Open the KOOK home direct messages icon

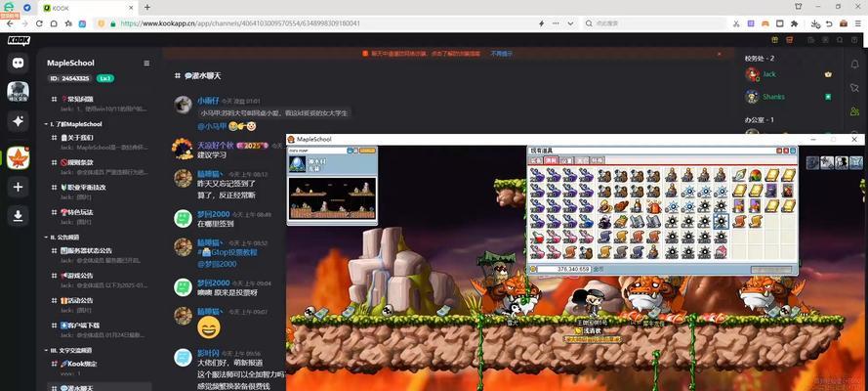click(x=18, y=63)
